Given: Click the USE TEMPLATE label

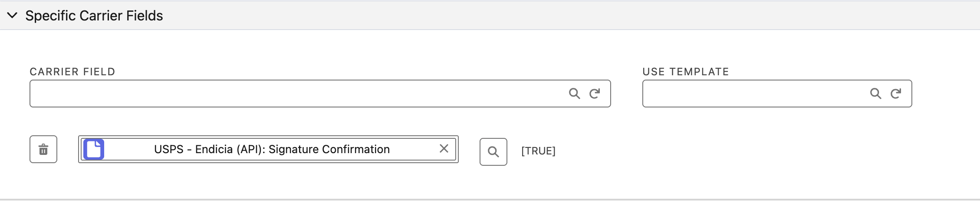Looking at the screenshot, I should 685,72.
